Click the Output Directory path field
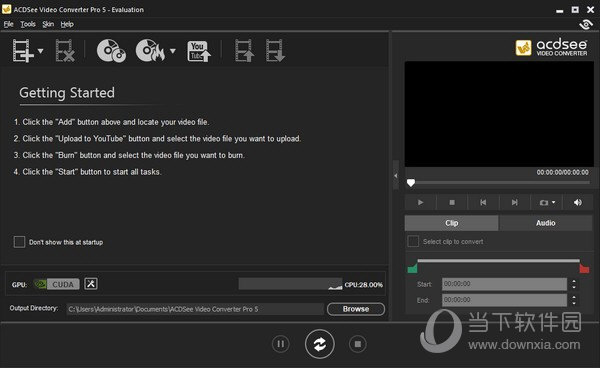This screenshot has width=600, height=368. click(x=195, y=309)
